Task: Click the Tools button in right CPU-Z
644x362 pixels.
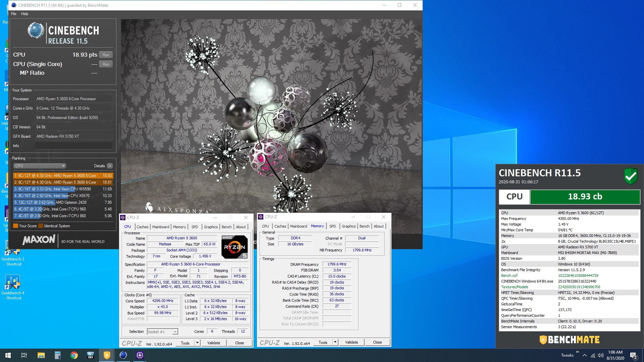Action: pos(323,342)
